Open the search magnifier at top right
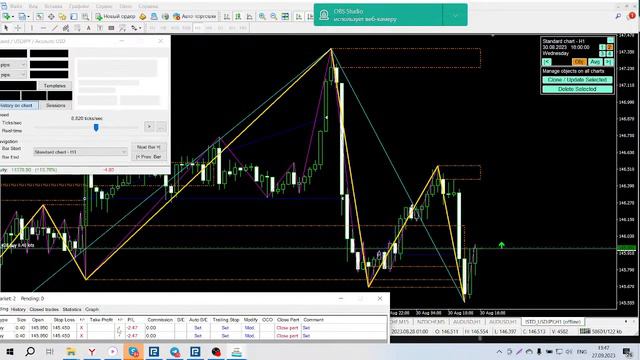This screenshot has height=360, width=640. click(618, 16)
